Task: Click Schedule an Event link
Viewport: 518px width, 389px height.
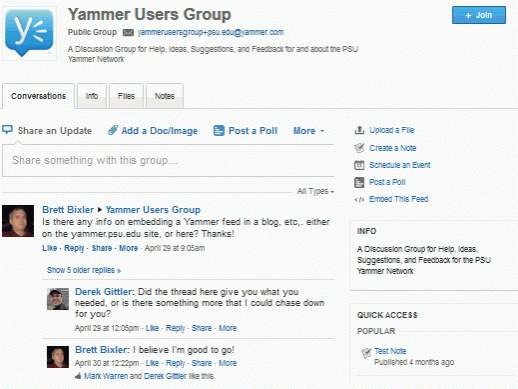Action: click(400, 165)
